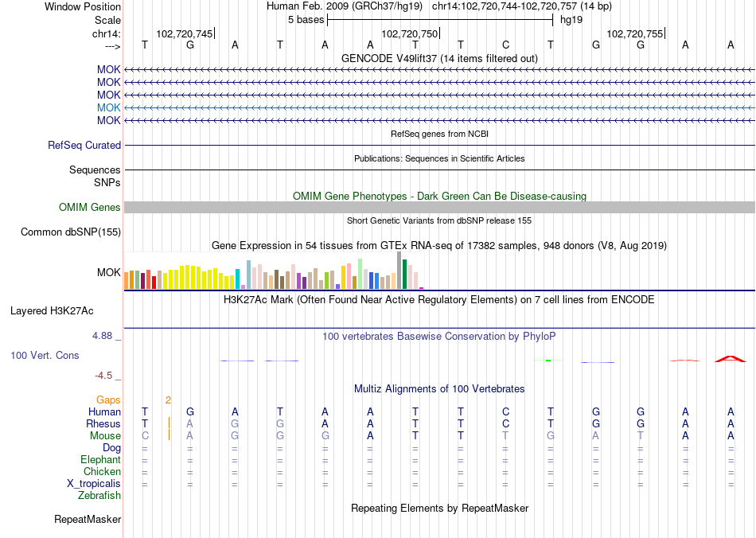
Task: Click the tallest gray bar in the GTEx chart
Action: click(399, 271)
